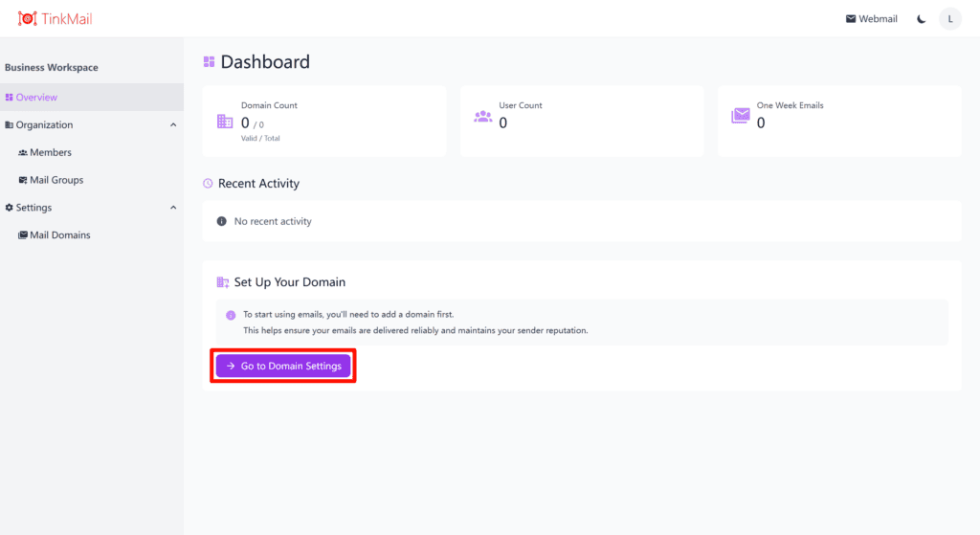Click the TinkMail logo icon

pos(27,19)
